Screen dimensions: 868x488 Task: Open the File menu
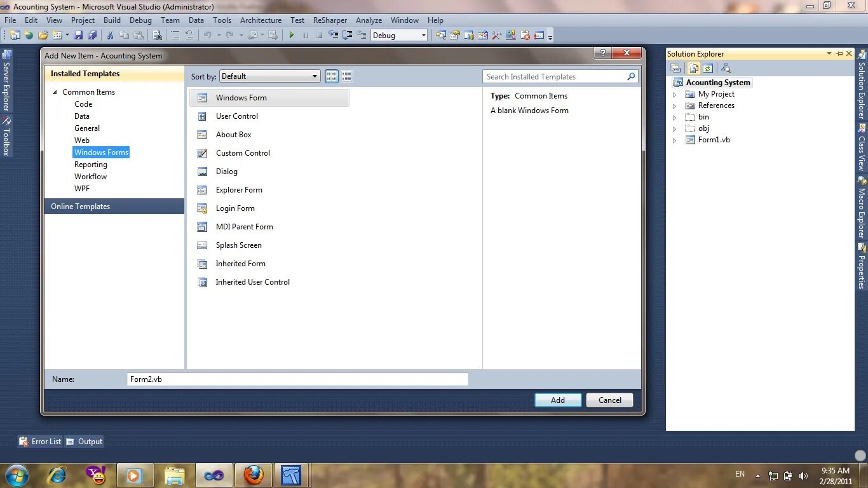pos(10,20)
